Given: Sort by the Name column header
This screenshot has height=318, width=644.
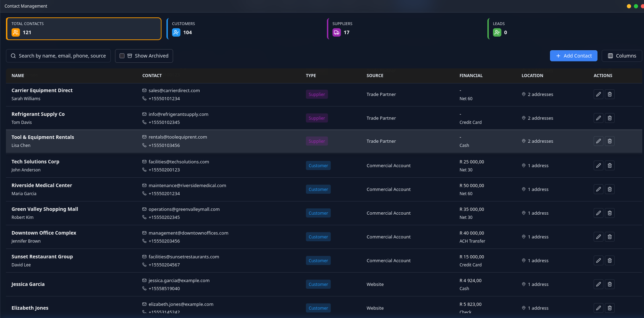Looking at the screenshot, I should coord(18,76).
